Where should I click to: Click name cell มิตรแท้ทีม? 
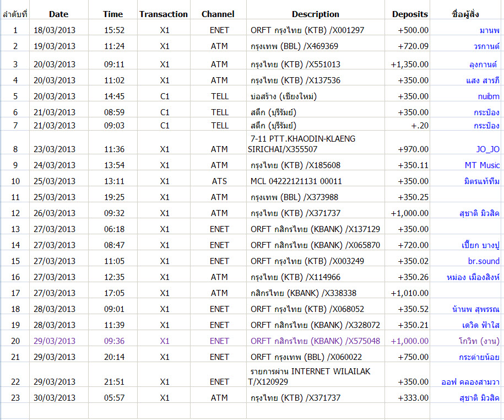482,181
